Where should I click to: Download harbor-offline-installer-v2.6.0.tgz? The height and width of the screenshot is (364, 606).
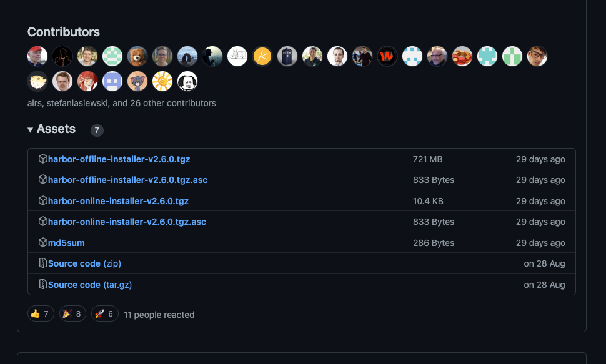pos(119,159)
